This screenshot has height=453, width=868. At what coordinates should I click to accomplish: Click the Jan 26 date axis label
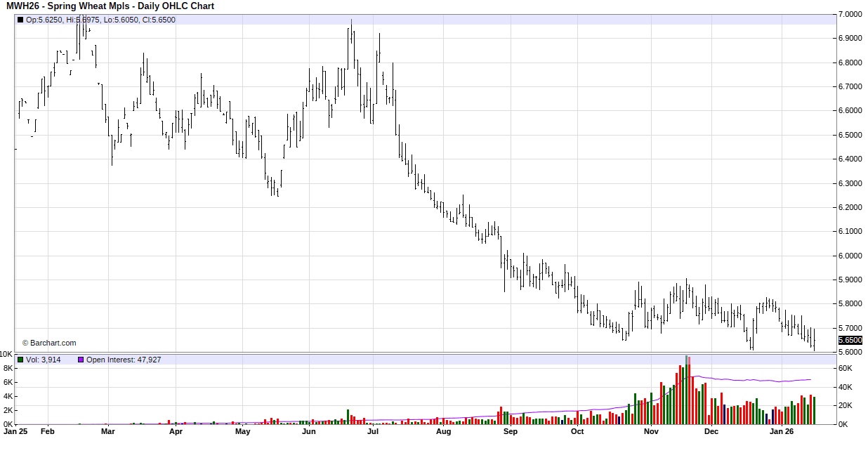pyautogui.click(x=782, y=432)
